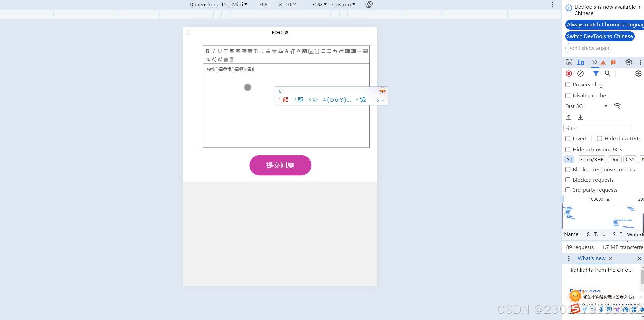Switch to the What's new drawer tab
644x320 pixels.
[591, 258]
